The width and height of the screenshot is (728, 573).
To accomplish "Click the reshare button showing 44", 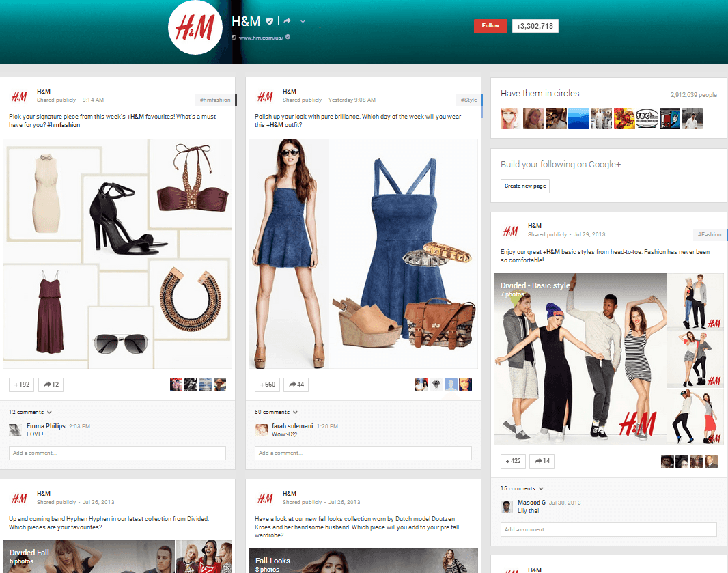I will pyautogui.click(x=296, y=385).
